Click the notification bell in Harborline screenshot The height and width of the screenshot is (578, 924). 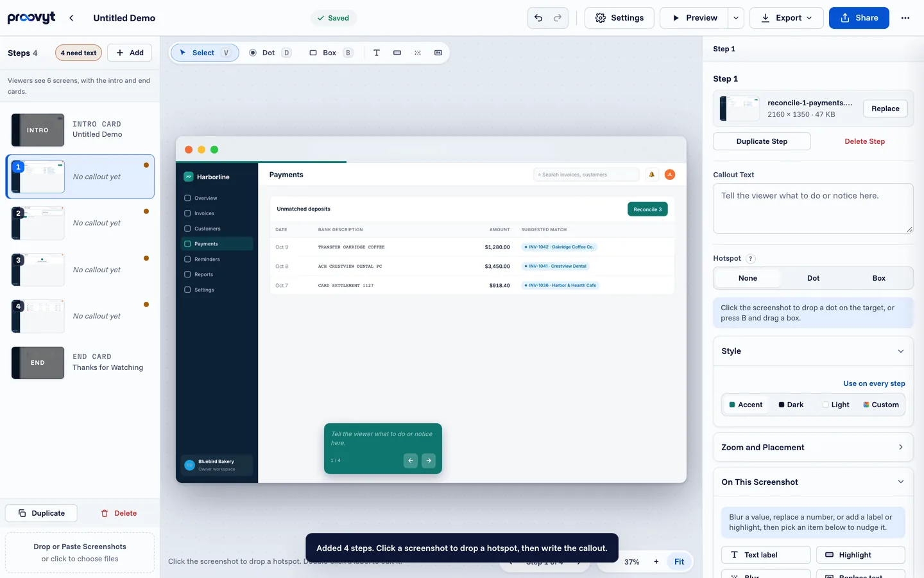(x=652, y=175)
